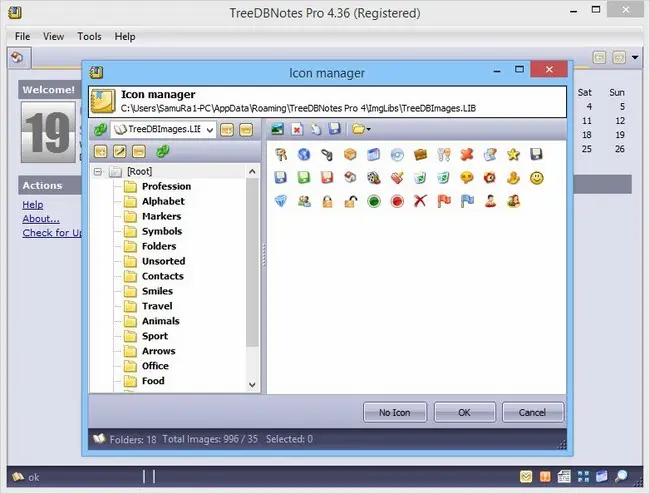Select the blue diamond icon
This screenshot has height=494, width=650.
[281, 201]
